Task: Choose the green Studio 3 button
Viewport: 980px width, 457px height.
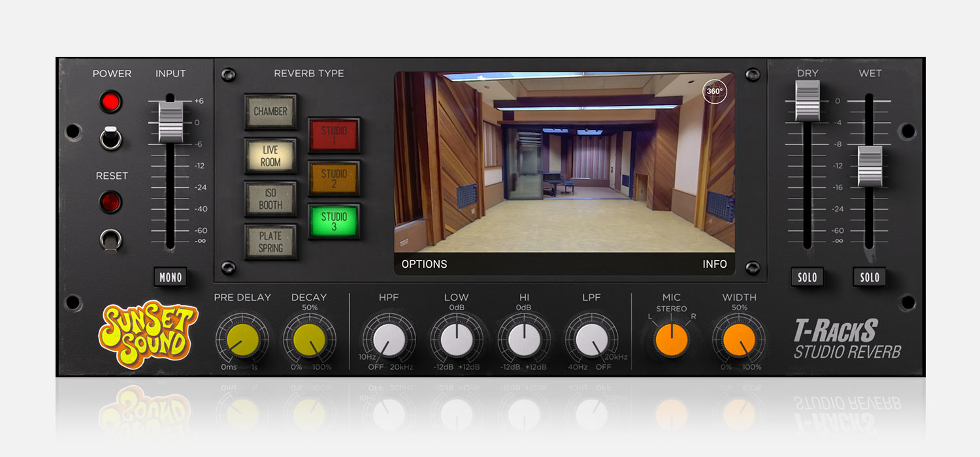Action: (x=334, y=221)
